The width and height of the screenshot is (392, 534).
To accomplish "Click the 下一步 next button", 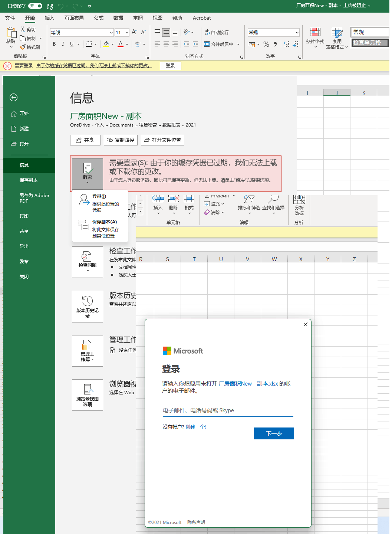I will (274, 433).
